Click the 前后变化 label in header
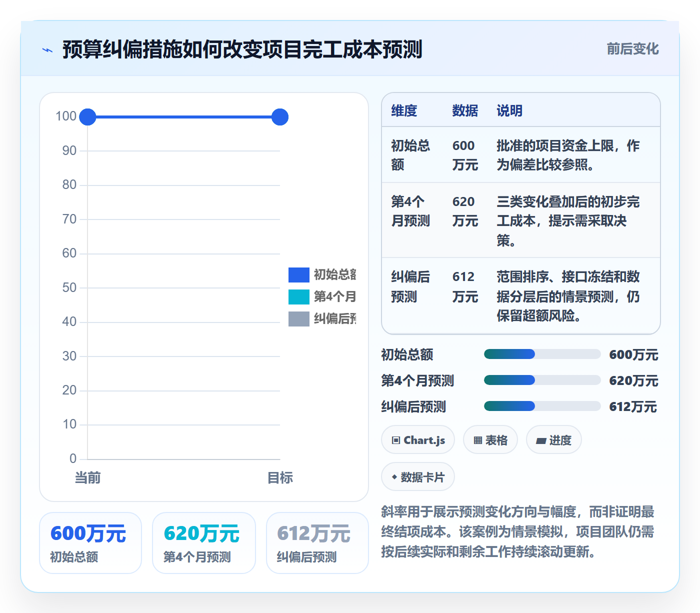 point(632,49)
